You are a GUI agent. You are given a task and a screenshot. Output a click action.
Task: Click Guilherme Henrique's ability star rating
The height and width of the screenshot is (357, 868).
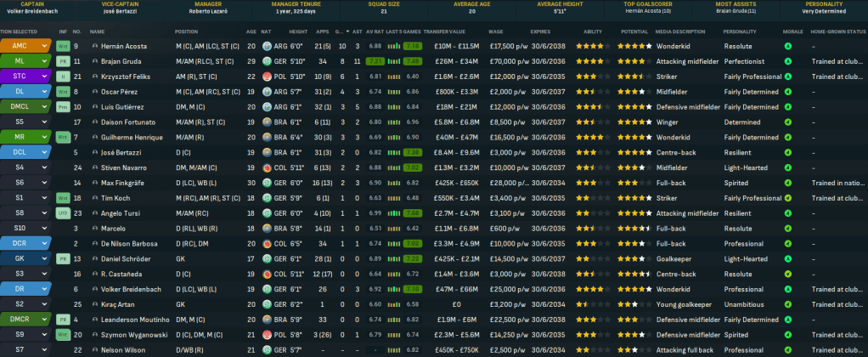click(589, 138)
